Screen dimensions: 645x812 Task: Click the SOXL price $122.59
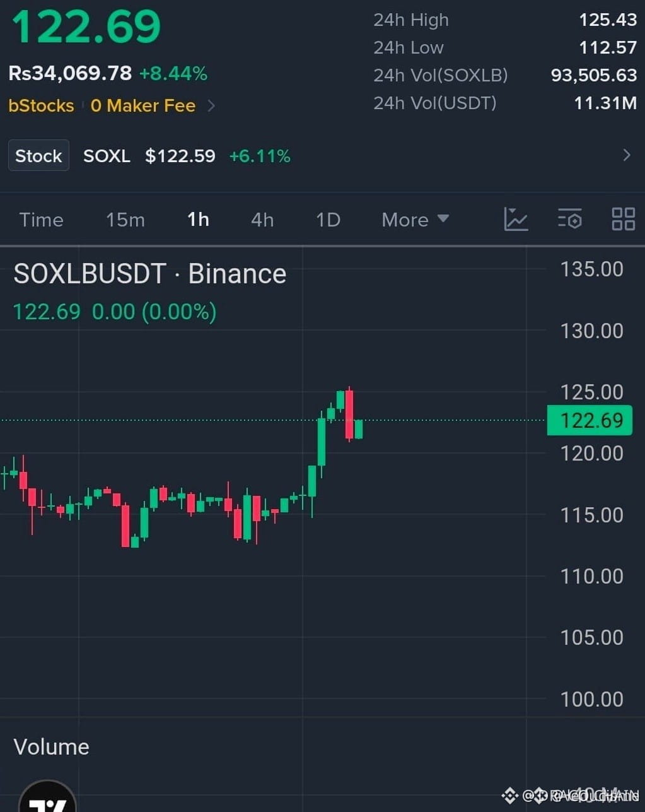180,156
